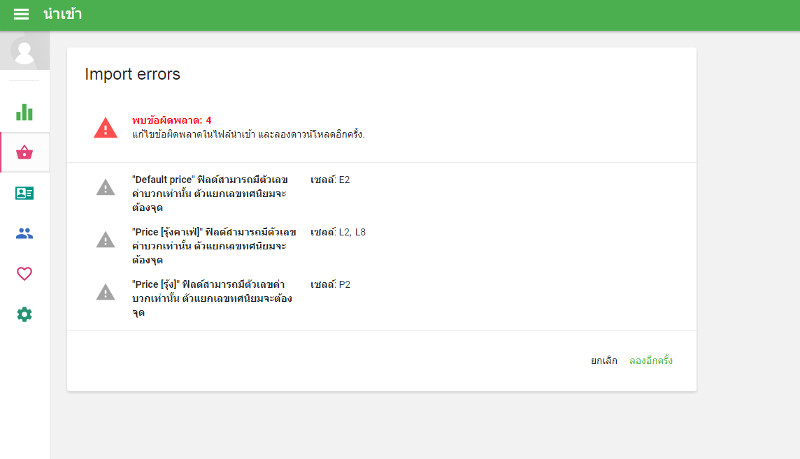Select the Default price error message
Screen dimensions: 800x459
(x=210, y=193)
